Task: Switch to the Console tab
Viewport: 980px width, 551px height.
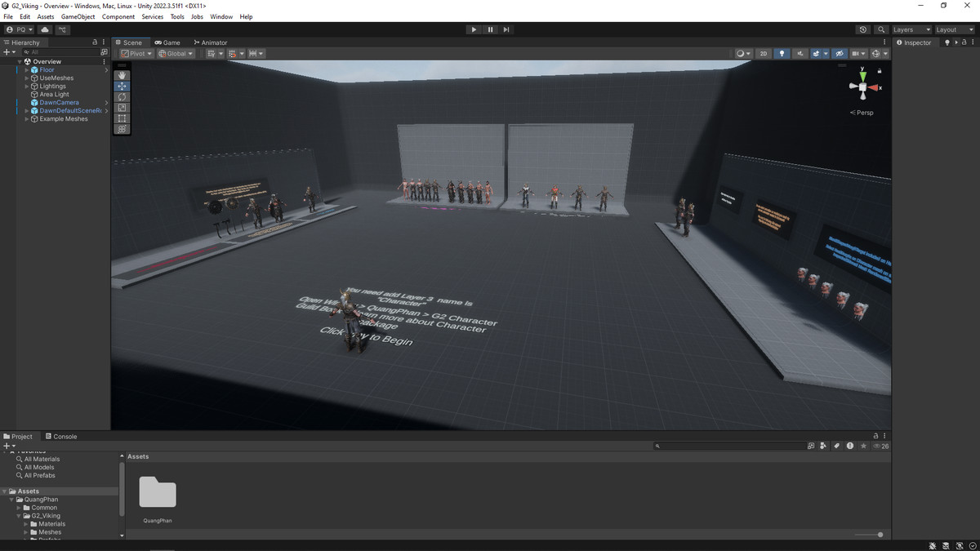Action: pyautogui.click(x=61, y=436)
